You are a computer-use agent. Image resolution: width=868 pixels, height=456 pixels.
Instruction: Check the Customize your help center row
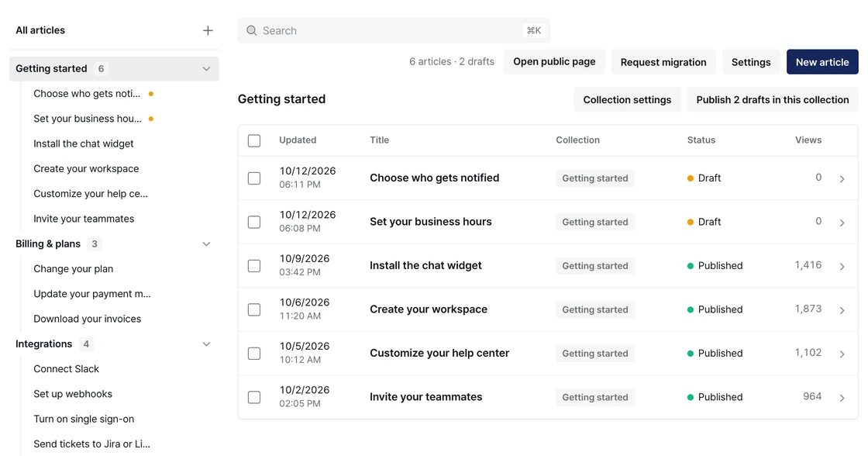click(x=254, y=353)
